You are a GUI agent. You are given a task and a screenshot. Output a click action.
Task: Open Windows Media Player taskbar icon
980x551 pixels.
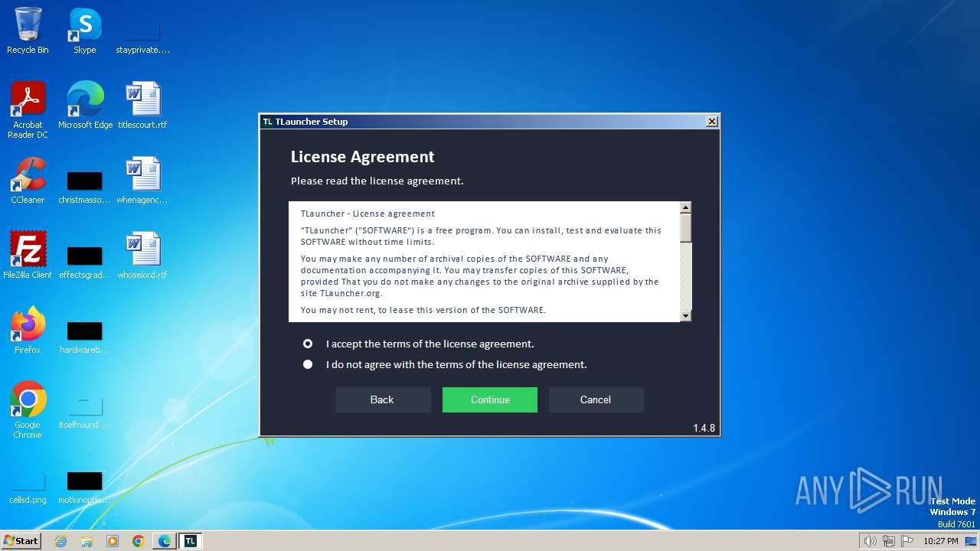point(113,541)
